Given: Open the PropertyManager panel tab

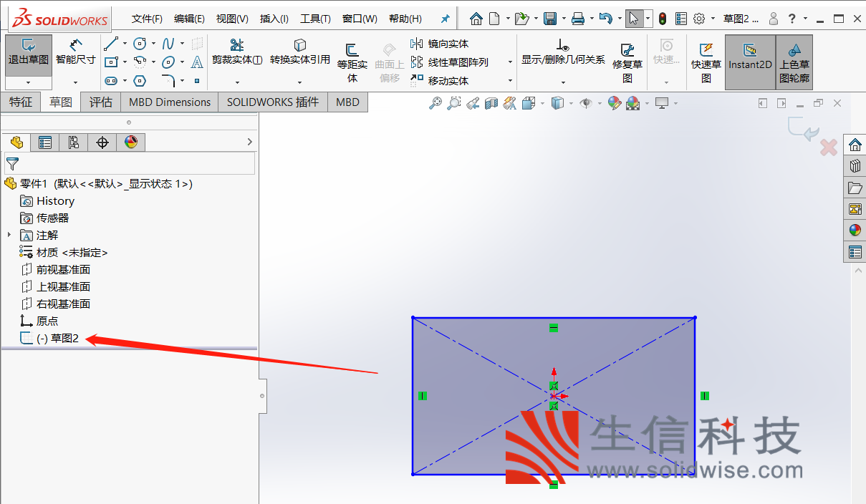Looking at the screenshot, I should (x=45, y=142).
